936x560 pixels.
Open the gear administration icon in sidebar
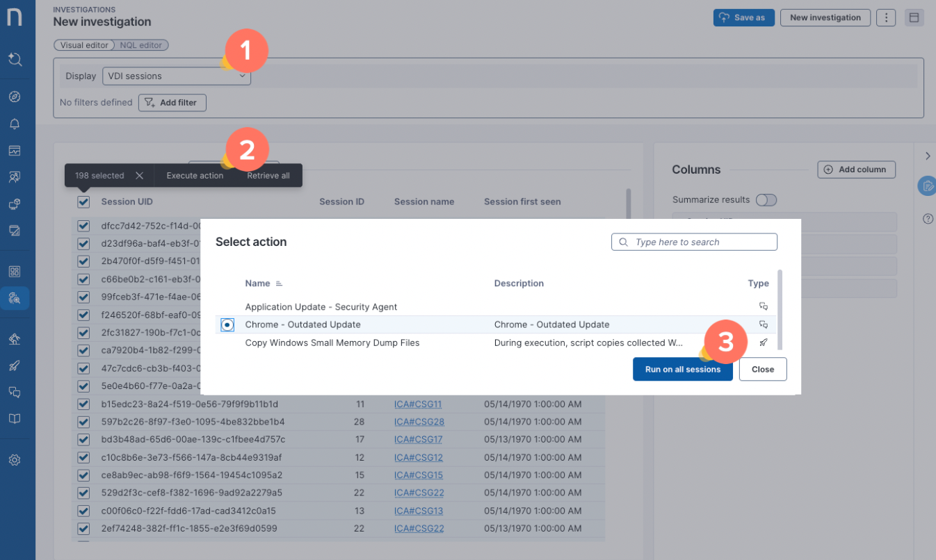15,460
